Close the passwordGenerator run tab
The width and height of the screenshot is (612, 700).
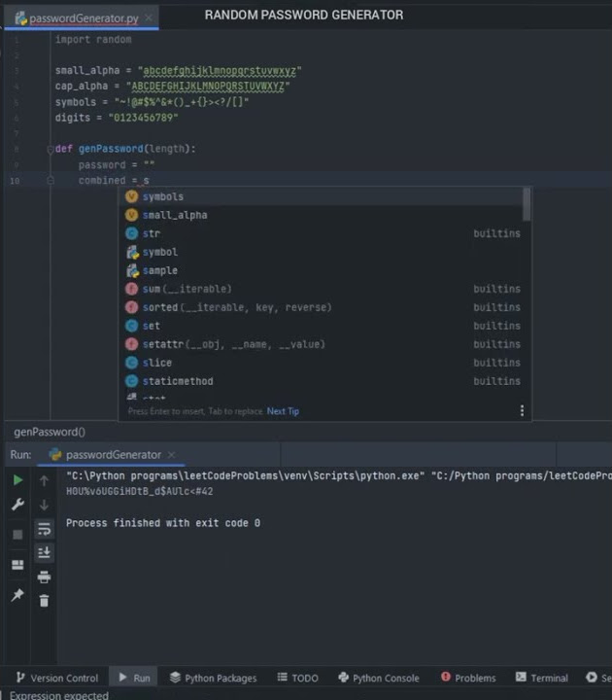tap(171, 455)
